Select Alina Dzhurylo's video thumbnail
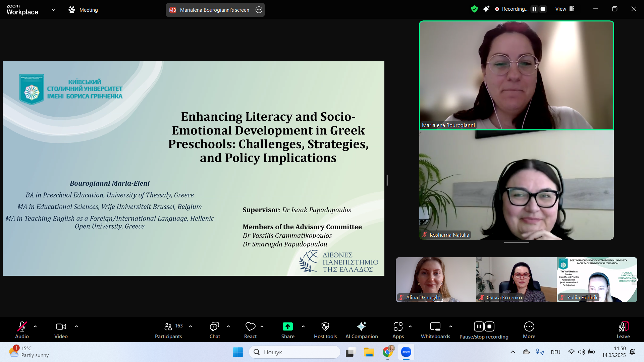The height and width of the screenshot is (362, 644). (436, 280)
